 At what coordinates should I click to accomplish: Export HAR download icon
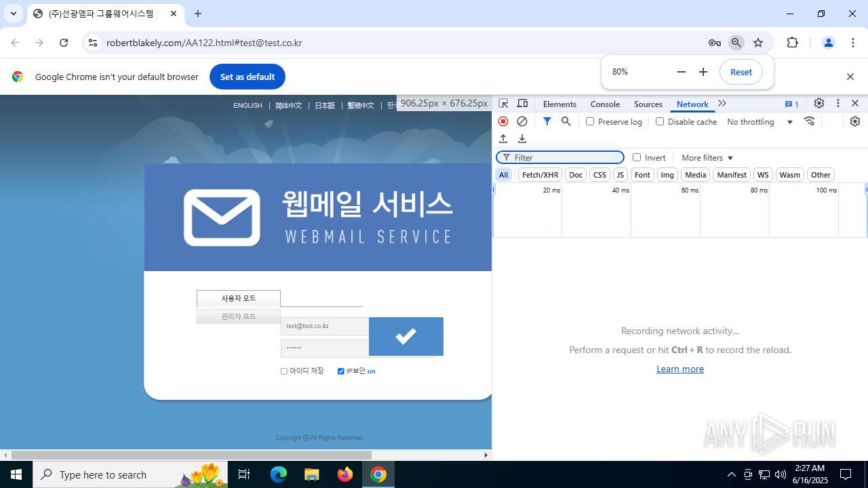522,139
